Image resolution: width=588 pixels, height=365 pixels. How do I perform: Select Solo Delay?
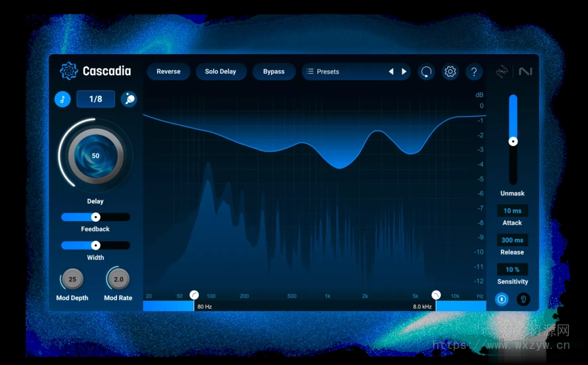tap(221, 71)
